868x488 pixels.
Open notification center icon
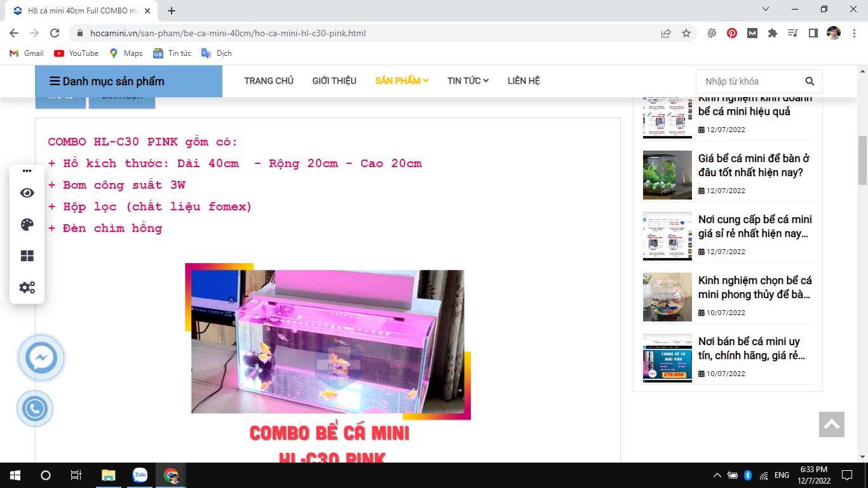click(x=846, y=475)
